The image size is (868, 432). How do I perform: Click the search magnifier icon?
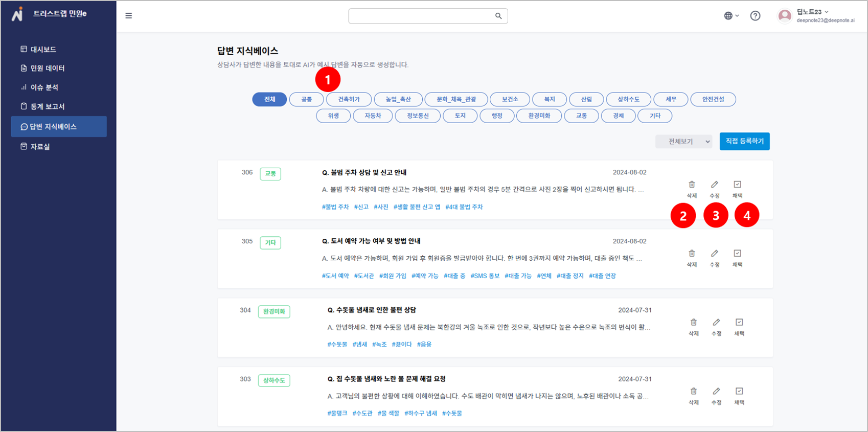[x=498, y=16]
